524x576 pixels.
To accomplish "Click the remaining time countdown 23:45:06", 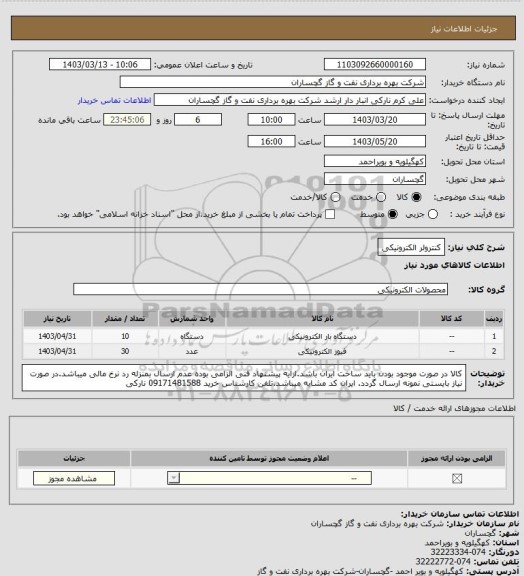I will 127,120.
